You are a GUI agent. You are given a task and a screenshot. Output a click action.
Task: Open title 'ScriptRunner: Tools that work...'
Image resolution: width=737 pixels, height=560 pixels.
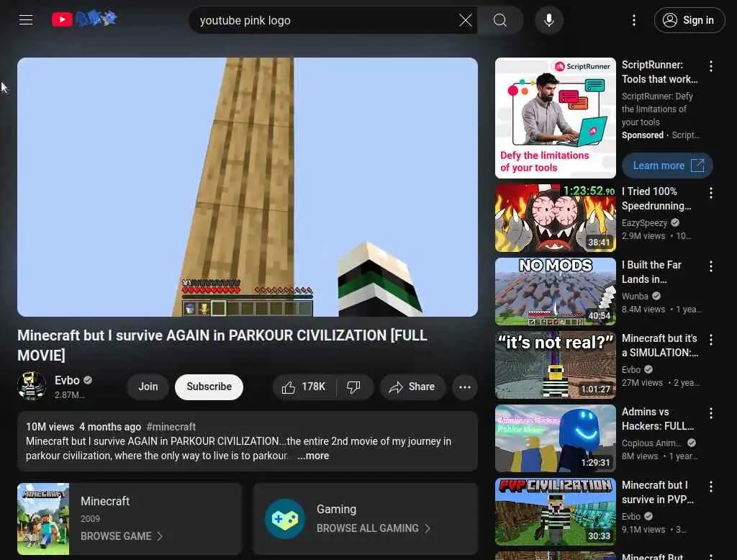tap(660, 72)
